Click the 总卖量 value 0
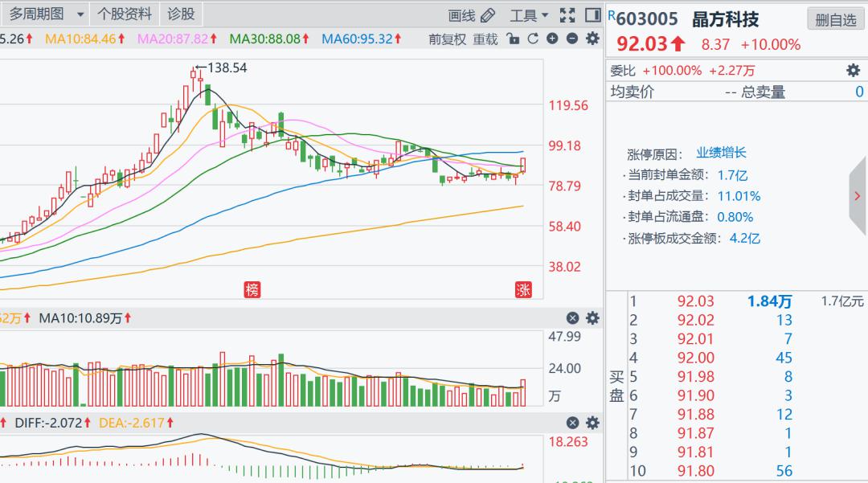Screen dimensions: 868x483 coord(859,92)
